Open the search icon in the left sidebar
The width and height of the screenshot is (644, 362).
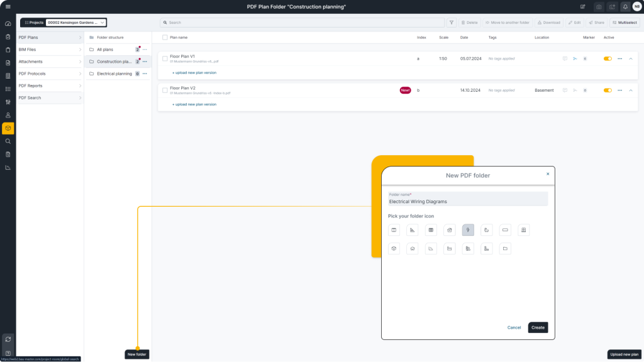point(8,141)
